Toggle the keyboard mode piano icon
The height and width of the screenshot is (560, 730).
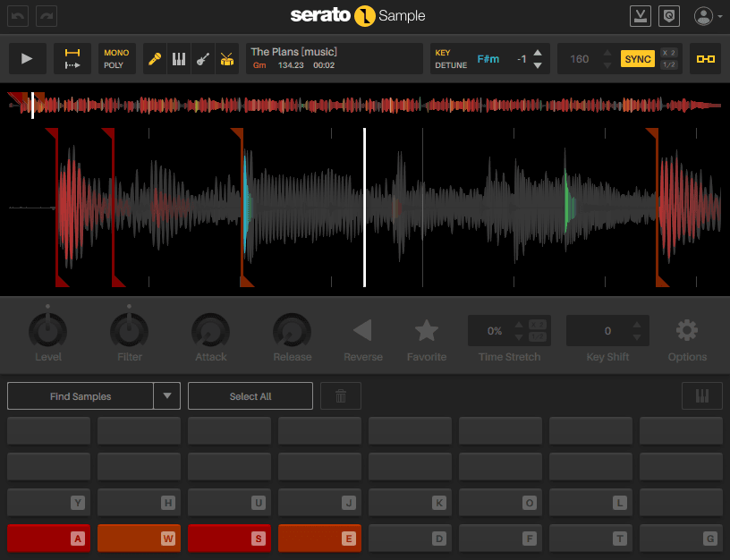click(702, 396)
